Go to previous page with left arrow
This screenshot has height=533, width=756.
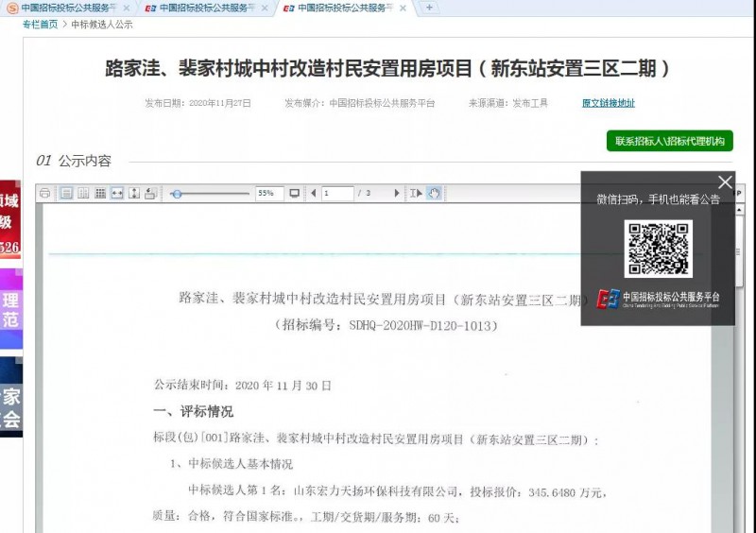pyautogui.click(x=313, y=194)
